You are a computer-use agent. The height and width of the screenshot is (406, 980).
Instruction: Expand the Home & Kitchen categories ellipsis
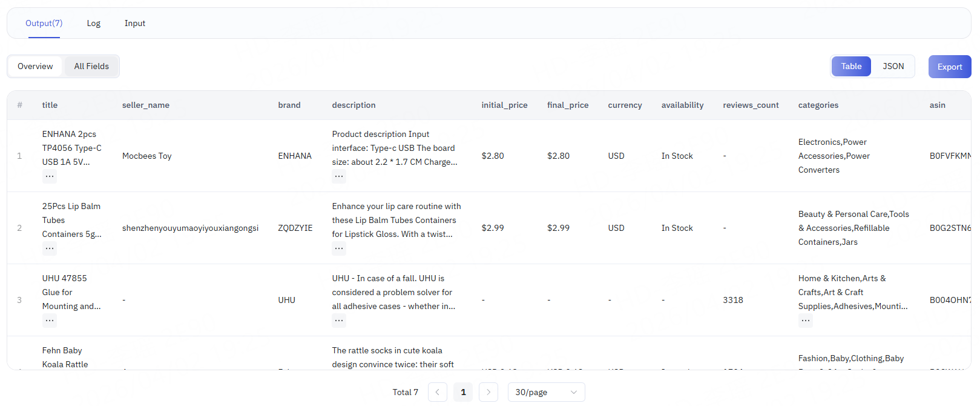coord(805,321)
